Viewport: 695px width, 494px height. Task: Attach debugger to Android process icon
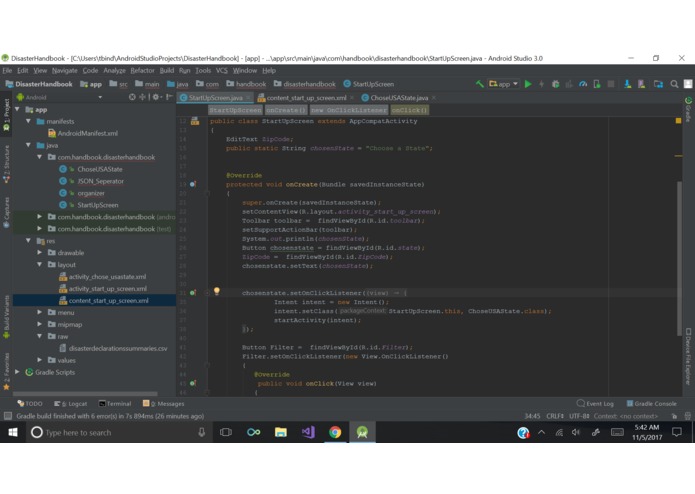597,84
